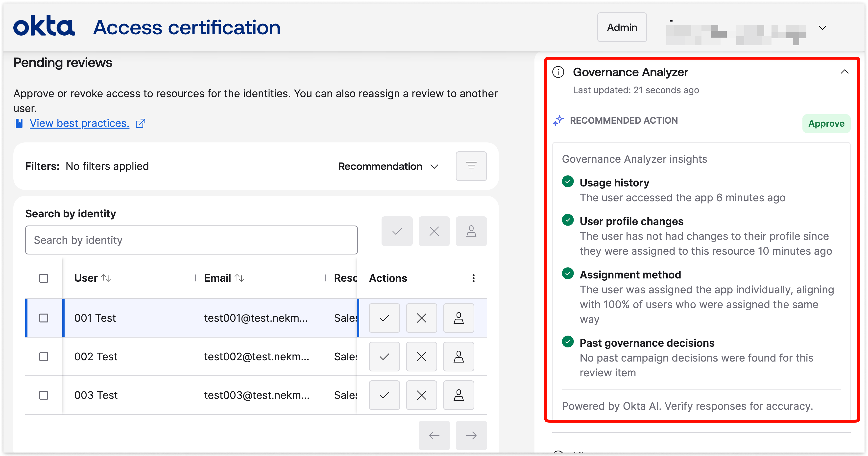868x456 pixels.
Task: Approve access for 003 Test
Action: [385, 395]
